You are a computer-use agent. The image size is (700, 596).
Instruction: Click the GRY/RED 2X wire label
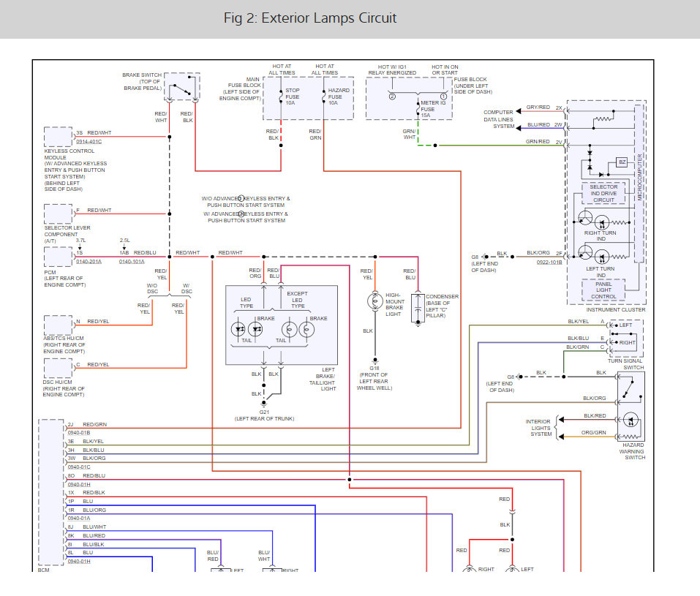coord(544,107)
